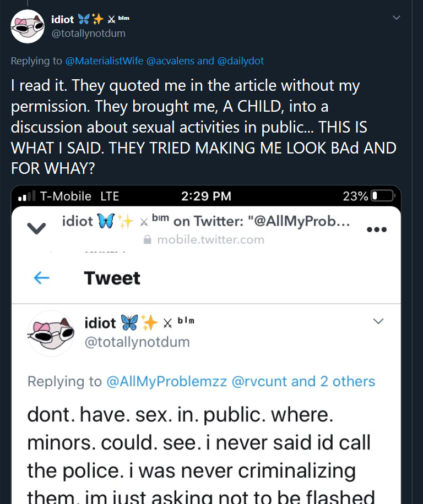Click the avatar inside the embedded tweet
This screenshot has width=423, height=504.
pos(51,332)
